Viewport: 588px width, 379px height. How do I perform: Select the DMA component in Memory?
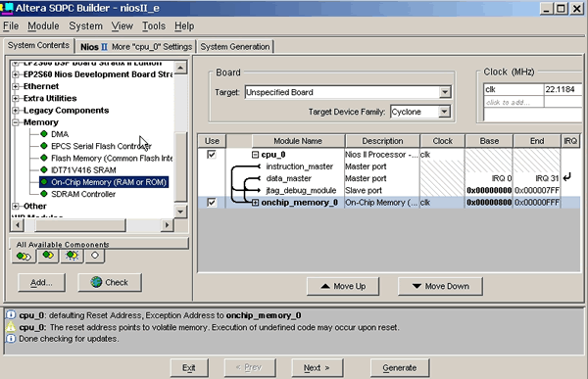(x=60, y=134)
